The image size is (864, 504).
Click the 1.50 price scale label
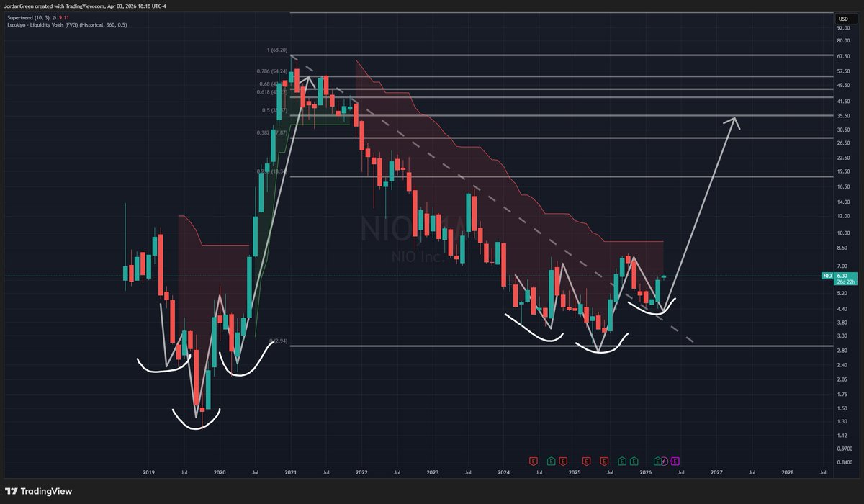pos(842,408)
